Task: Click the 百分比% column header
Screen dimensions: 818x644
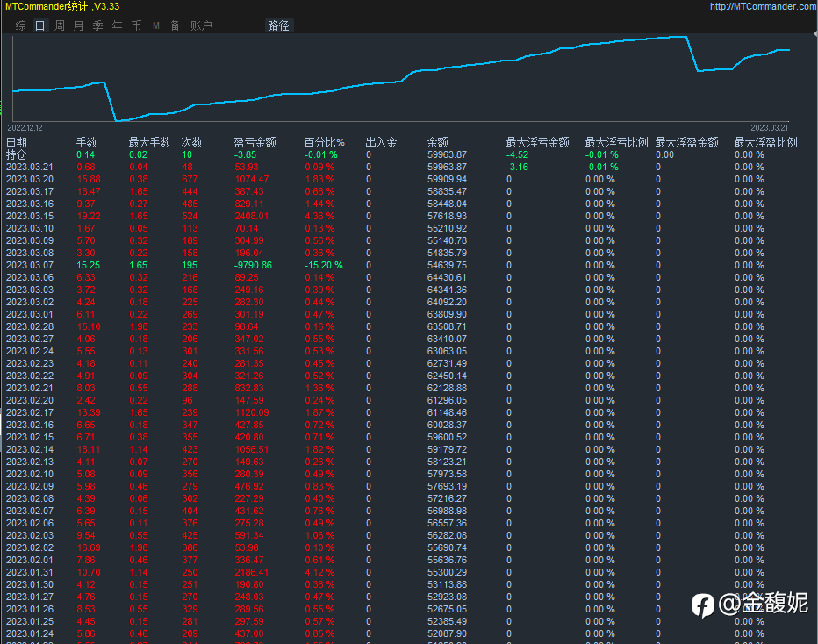Action: [325, 142]
